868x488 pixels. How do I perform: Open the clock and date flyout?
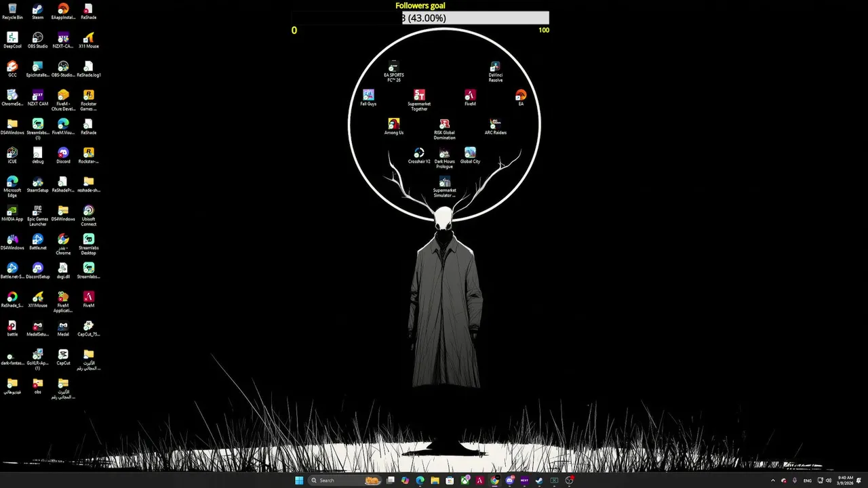[x=845, y=481]
